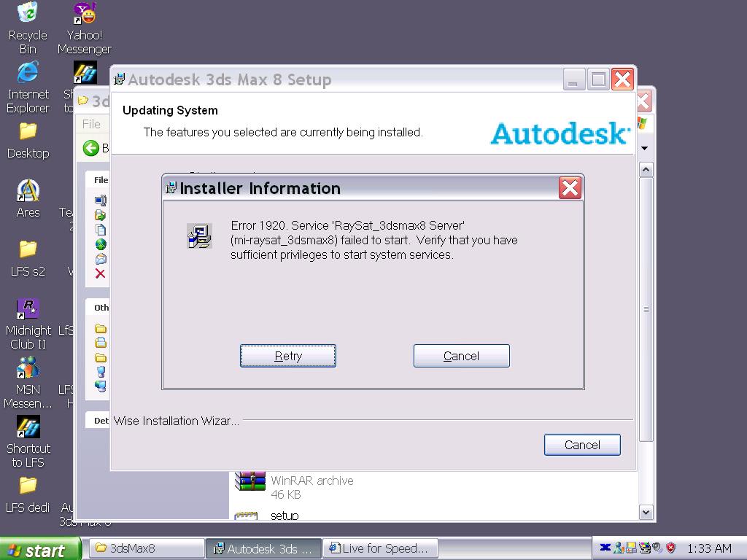Viewport: 747px width, 560px height.
Task: Click My Computer icon under Other Places
Action: click(x=100, y=371)
